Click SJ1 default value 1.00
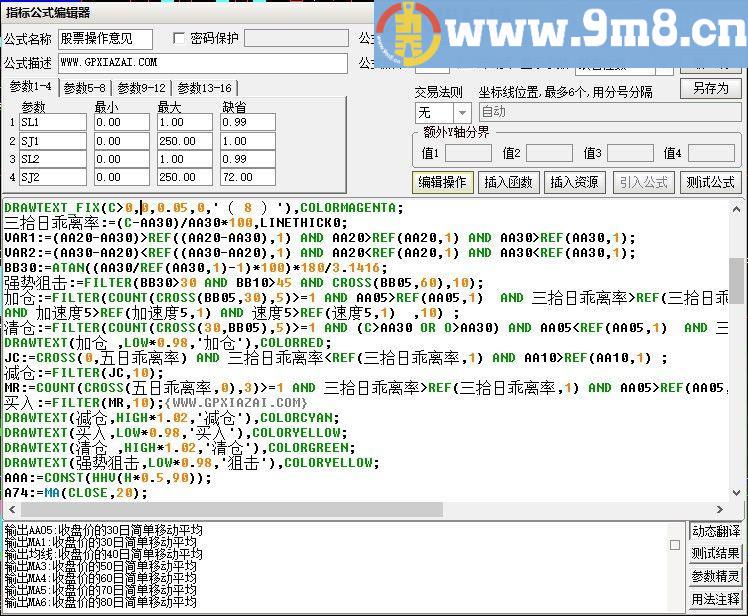The height and width of the screenshot is (616, 748). [x=248, y=141]
